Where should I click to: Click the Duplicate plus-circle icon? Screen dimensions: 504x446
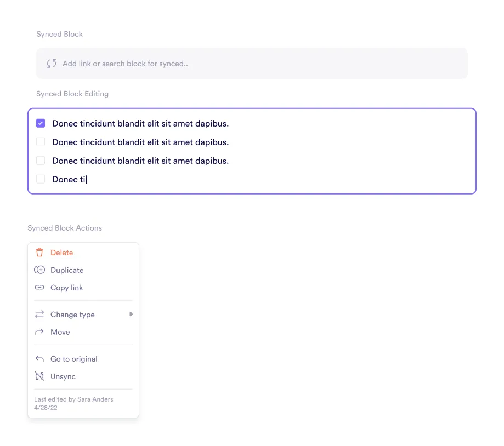click(39, 270)
